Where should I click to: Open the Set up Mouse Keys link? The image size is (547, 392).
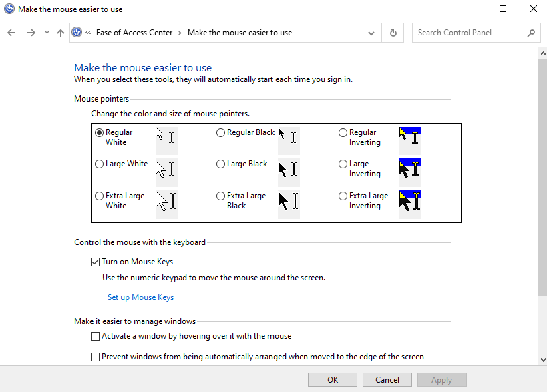(140, 297)
